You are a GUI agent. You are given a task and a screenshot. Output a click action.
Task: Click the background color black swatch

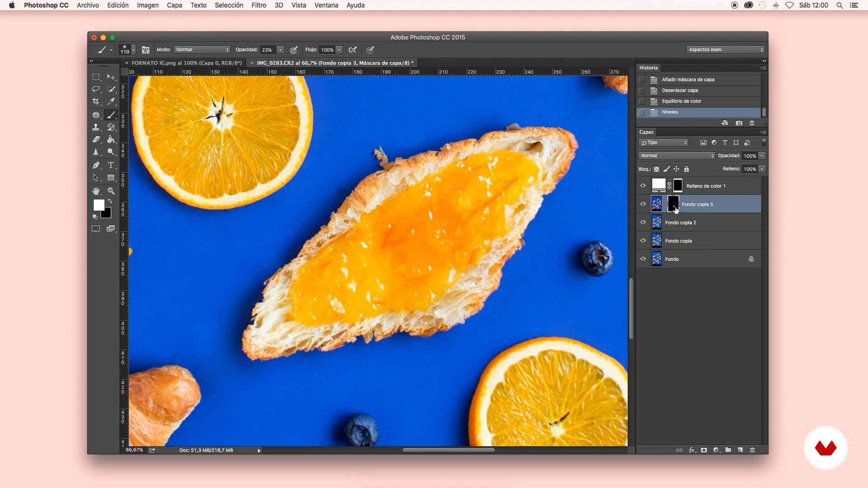(107, 214)
